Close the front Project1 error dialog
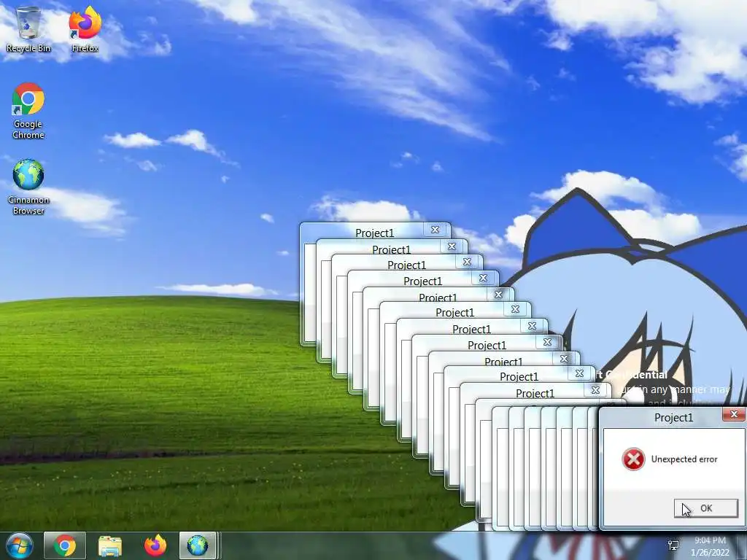The width and height of the screenshot is (747, 560). 734,414
